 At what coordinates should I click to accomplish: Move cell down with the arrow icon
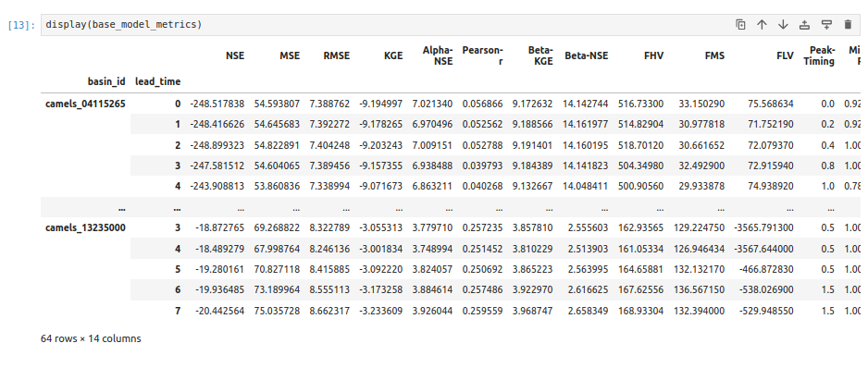click(x=783, y=24)
